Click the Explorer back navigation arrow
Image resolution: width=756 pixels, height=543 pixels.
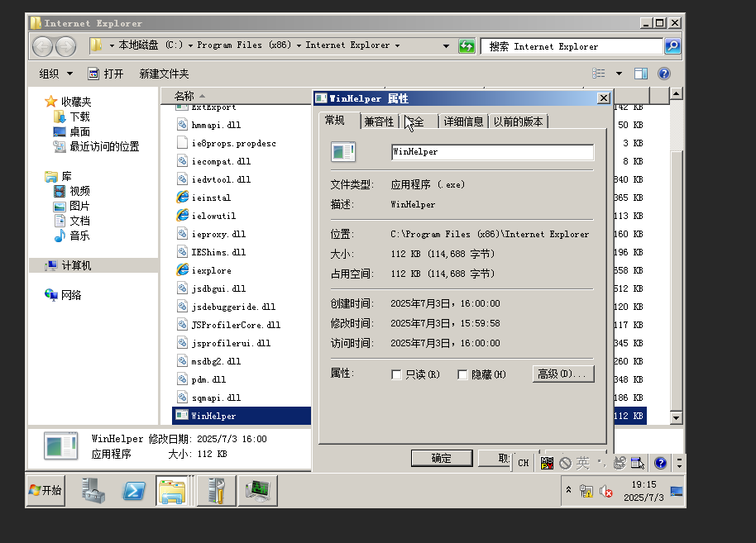coord(42,46)
